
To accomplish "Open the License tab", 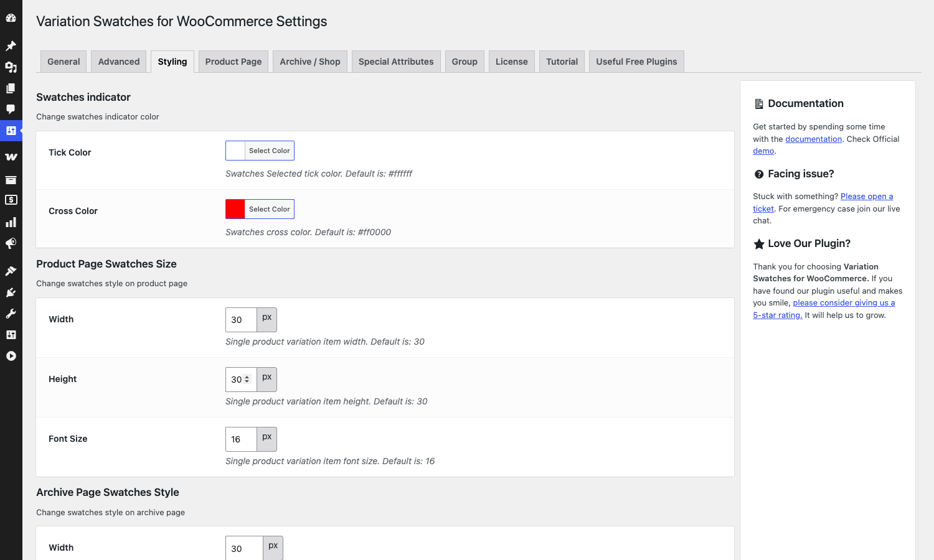I will tap(512, 62).
